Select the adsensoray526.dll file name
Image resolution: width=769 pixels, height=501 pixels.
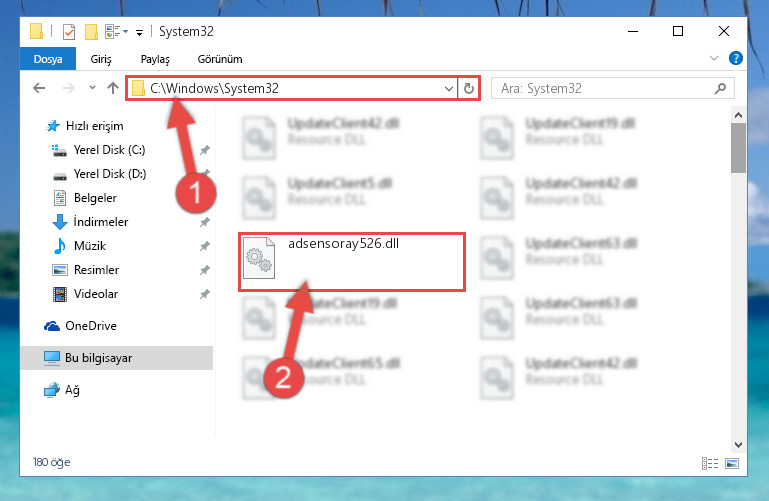[x=343, y=244]
